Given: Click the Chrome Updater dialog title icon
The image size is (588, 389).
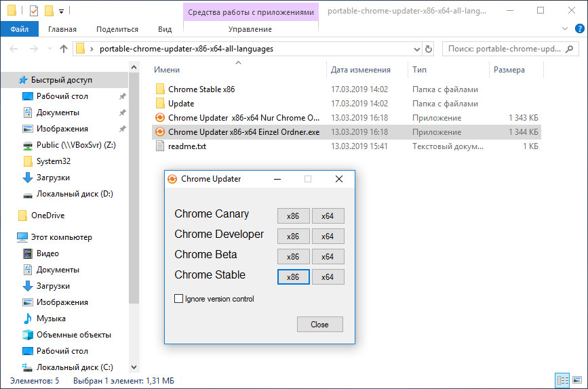Looking at the screenshot, I should (172, 179).
